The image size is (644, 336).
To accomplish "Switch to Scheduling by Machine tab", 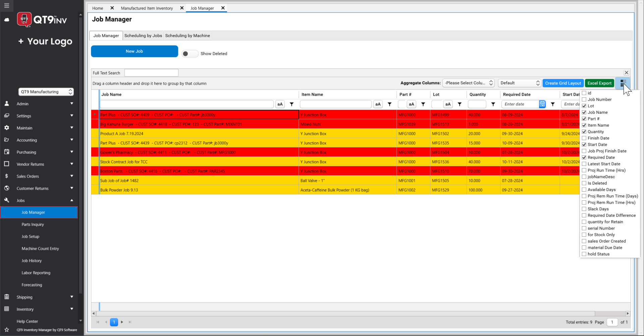I will pos(187,36).
